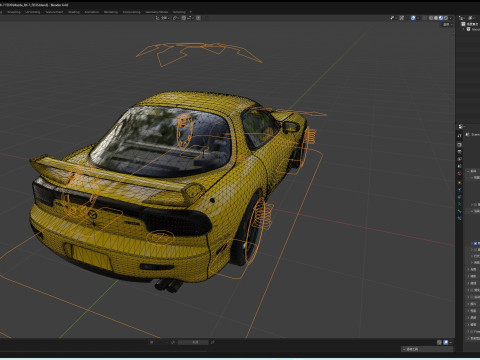Open the Object properties tab
The image size is (480, 360).
point(460,182)
